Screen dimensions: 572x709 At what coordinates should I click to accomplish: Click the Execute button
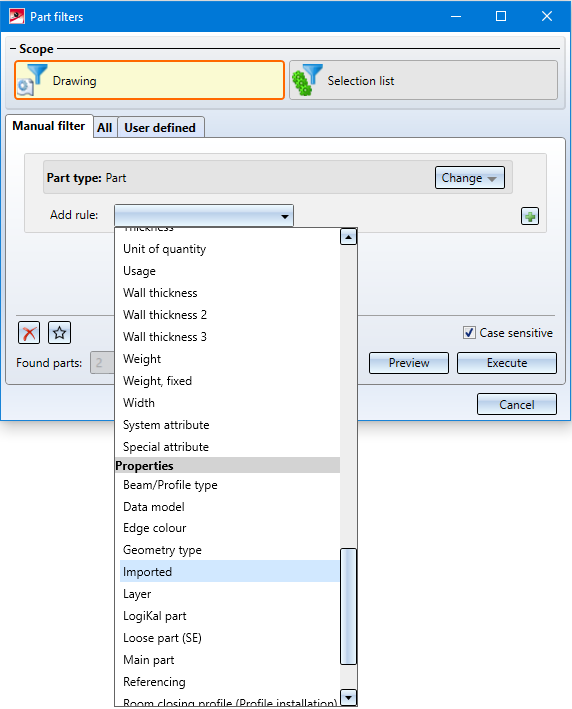[x=507, y=363]
